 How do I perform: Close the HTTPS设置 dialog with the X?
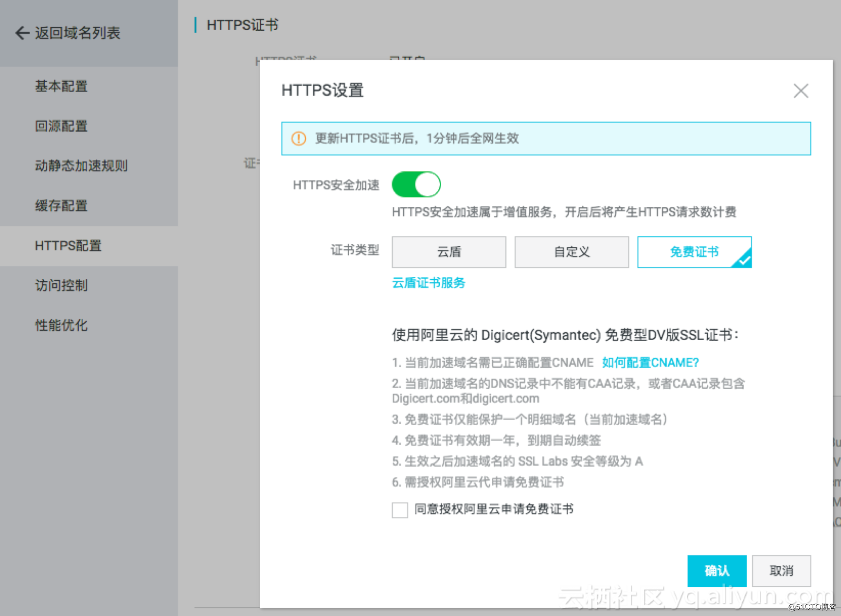pyautogui.click(x=801, y=91)
